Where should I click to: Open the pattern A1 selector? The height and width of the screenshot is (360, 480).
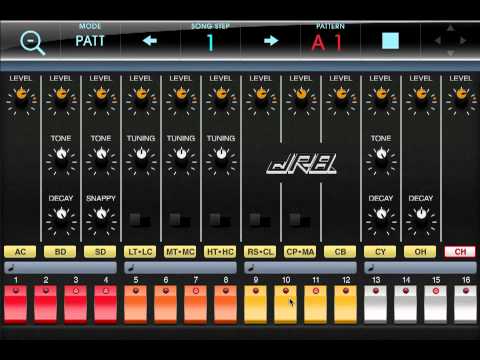(327, 43)
